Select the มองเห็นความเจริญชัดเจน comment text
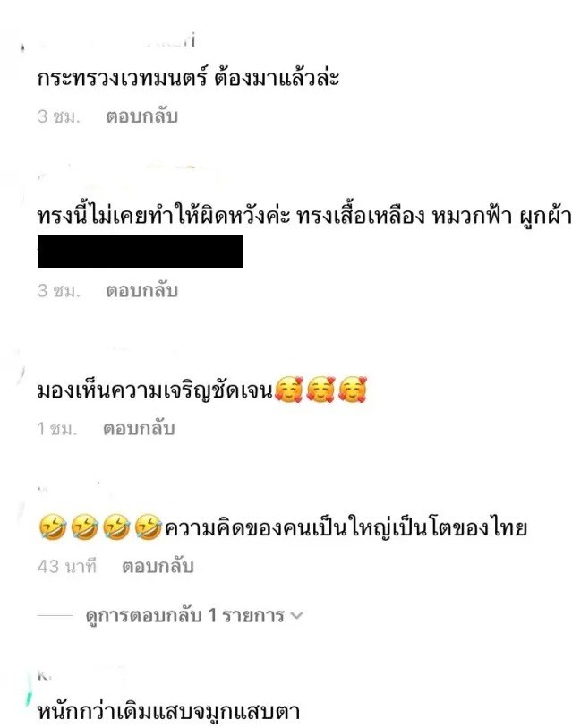Image resolution: width=572 pixels, height=728 pixels. 156,390
